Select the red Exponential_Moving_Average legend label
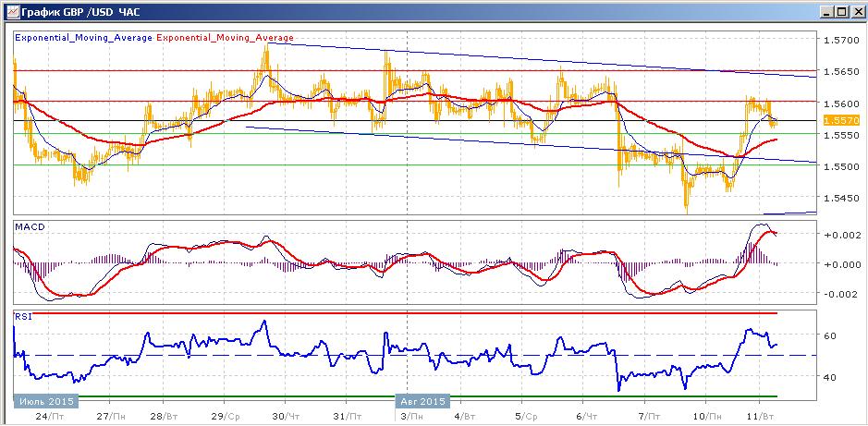 (226, 38)
